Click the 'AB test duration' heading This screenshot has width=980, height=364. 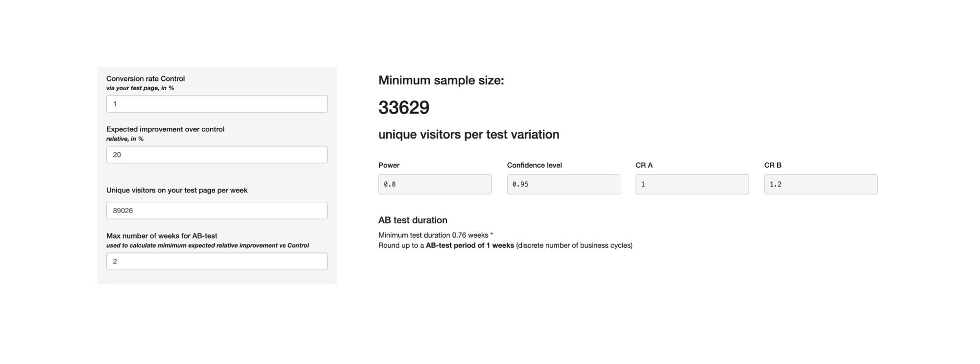click(x=413, y=220)
